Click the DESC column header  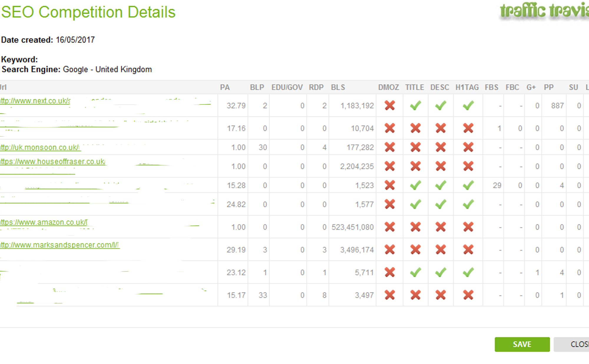(x=440, y=87)
